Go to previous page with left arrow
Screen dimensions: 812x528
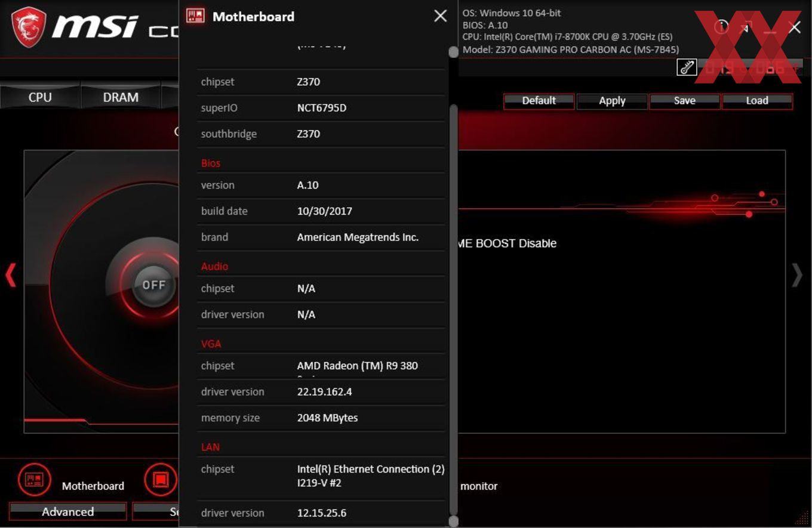click(10, 276)
